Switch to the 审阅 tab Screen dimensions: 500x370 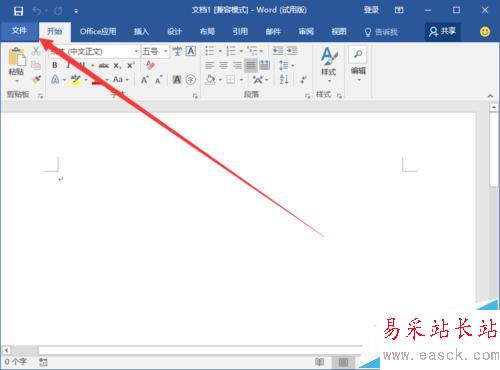(306, 32)
